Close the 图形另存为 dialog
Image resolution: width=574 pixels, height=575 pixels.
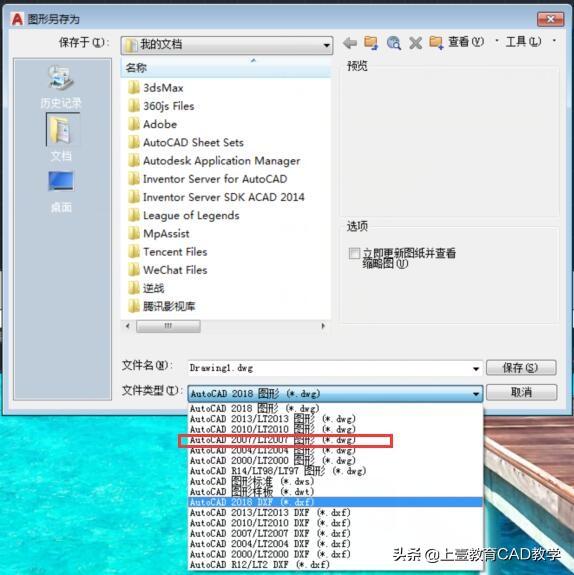(550, 19)
